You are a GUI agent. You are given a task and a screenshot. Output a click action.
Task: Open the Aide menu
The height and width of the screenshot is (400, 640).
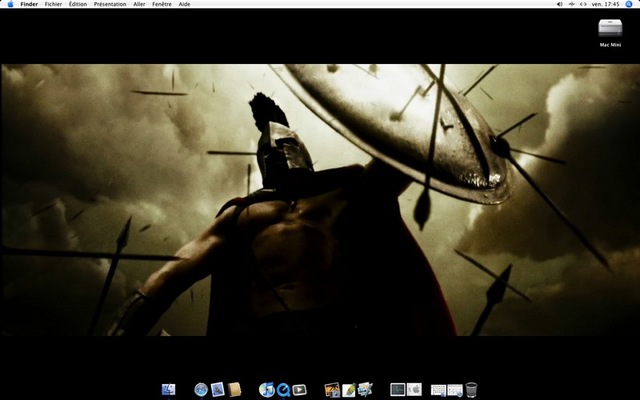coord(184,4)
